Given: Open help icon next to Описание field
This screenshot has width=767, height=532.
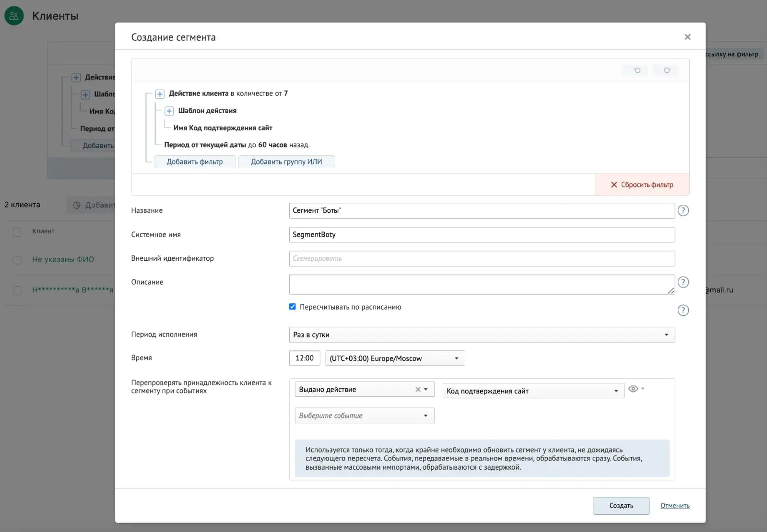Looking at the screenshot, I should 683,282.
